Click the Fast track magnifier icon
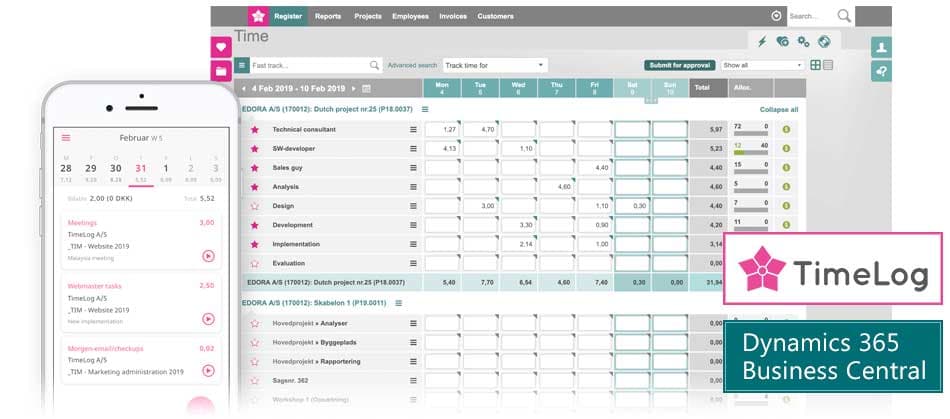 (374, 65)
